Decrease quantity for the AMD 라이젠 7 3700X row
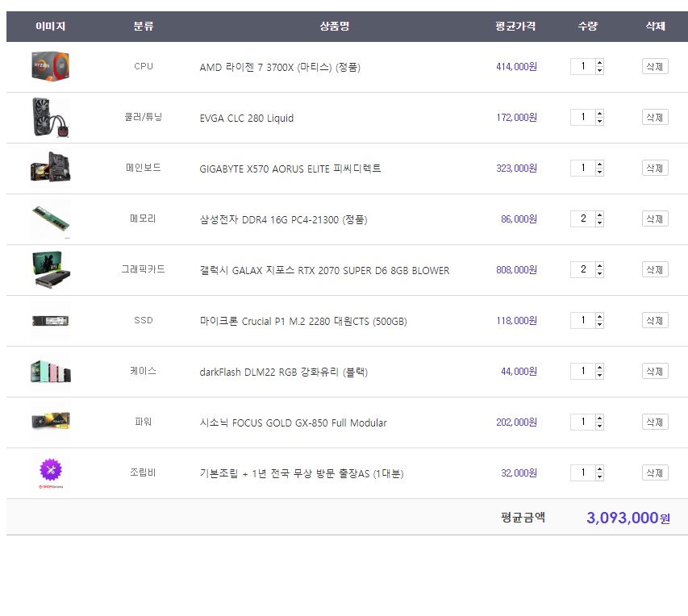 [599, 71]
